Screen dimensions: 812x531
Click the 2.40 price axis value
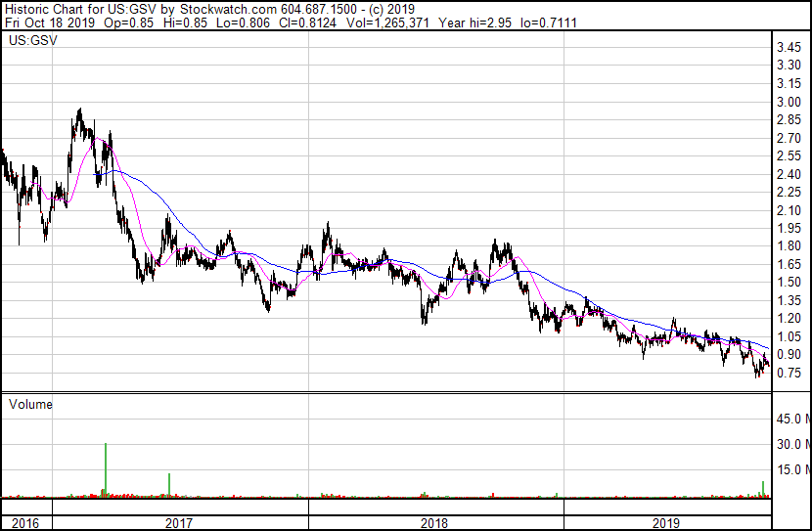pyautogui.click(x=789, y=174)
